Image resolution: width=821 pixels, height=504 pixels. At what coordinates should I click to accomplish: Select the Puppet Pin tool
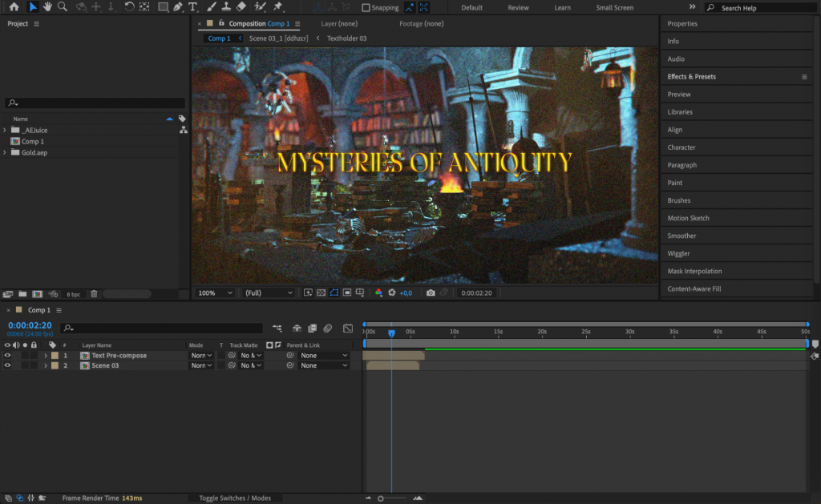277,7
